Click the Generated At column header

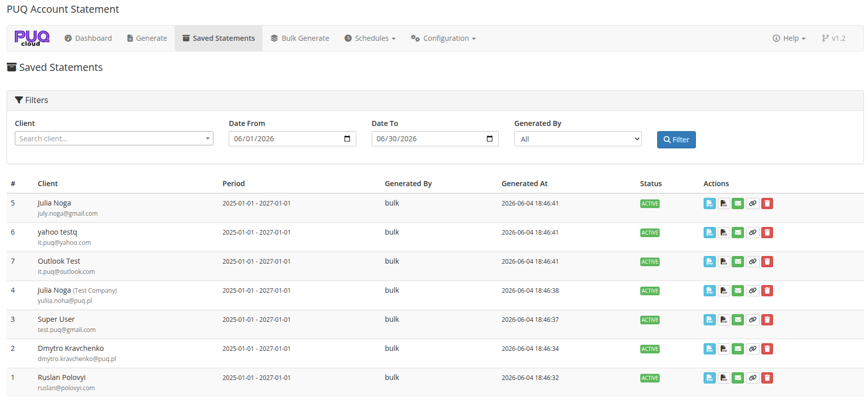(524, 184)
